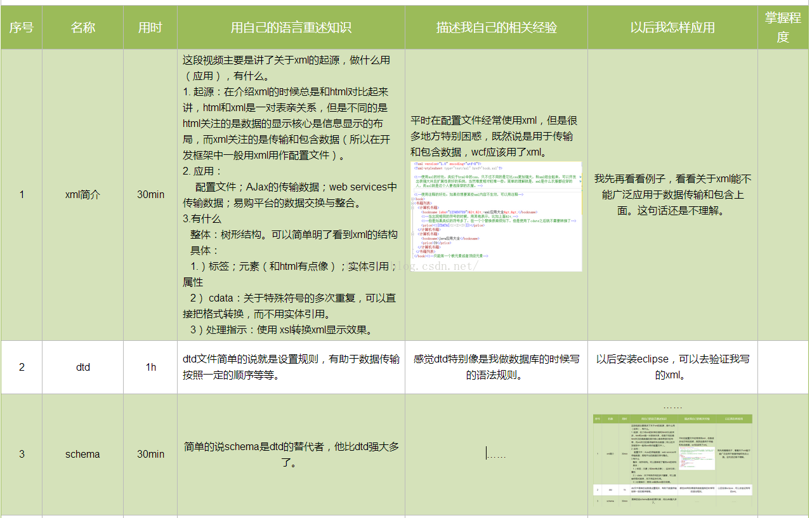Select header '描述我自己的相关经验'

[496, 28]
